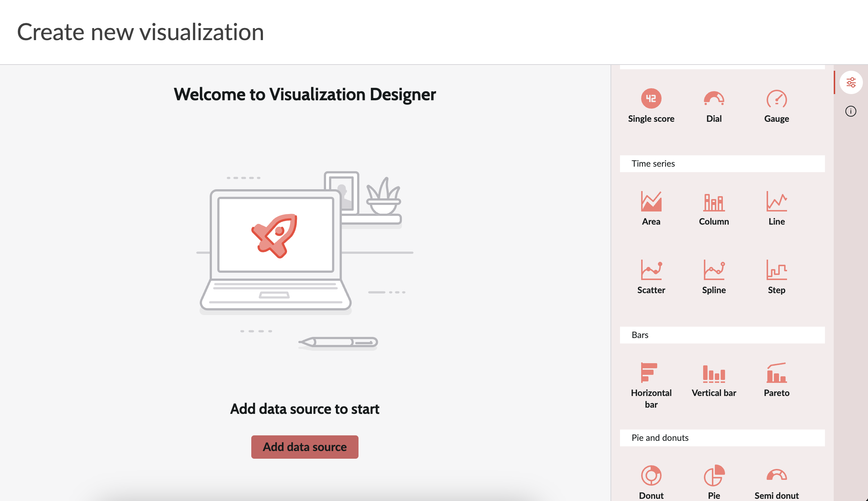Click the info circle icon
Viewport: 868px width, 501px height.
[851, 112]
